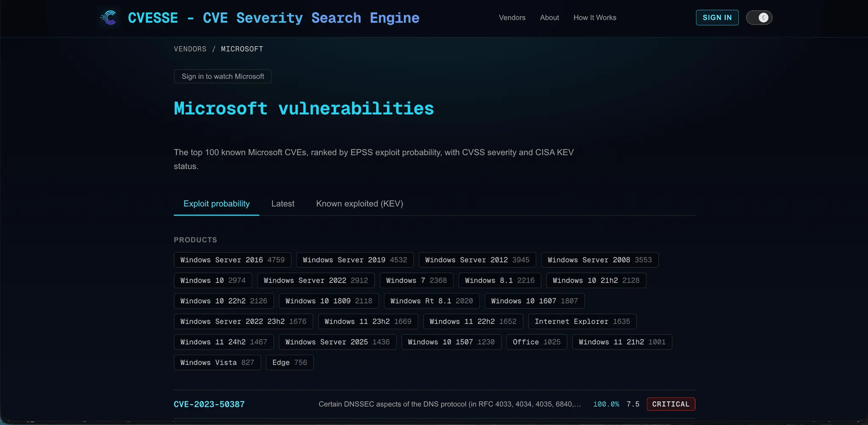Open the About nav item
868x425 pixels.
(x=549, y=17)
